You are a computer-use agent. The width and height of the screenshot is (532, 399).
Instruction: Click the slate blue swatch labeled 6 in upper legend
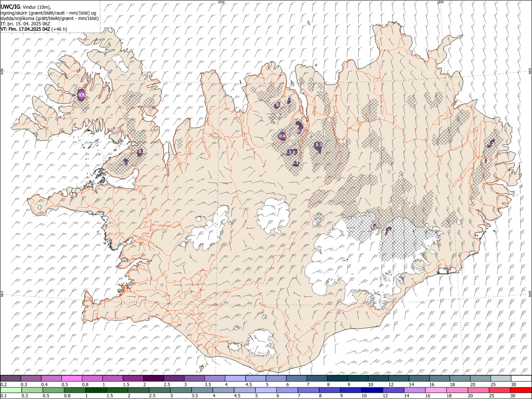click(x=296, y=379)
